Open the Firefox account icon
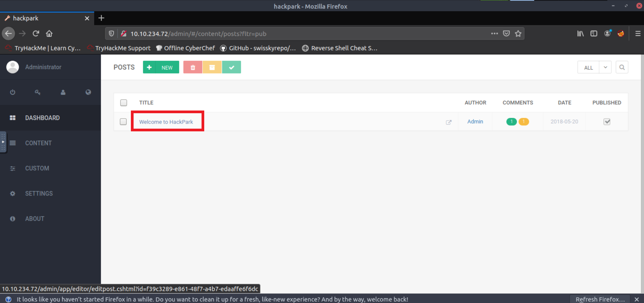 pyautogui.click(x=607, y=34)
